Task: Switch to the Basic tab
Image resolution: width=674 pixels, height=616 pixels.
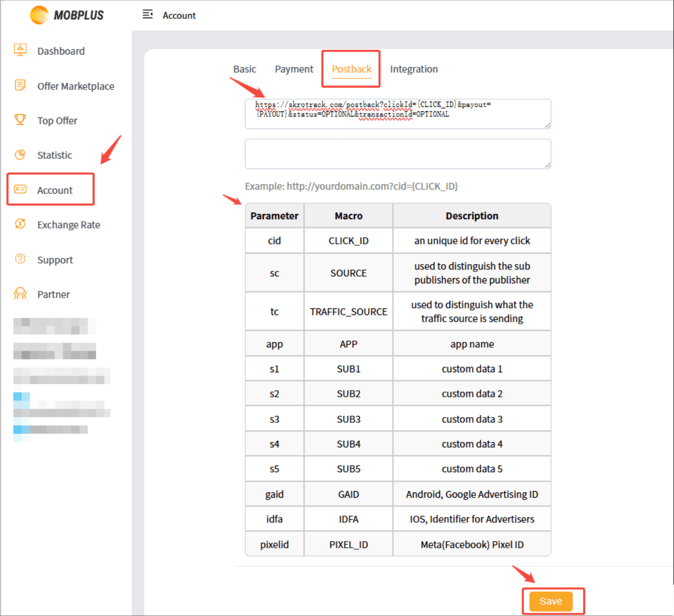Action: pos(245,69)
